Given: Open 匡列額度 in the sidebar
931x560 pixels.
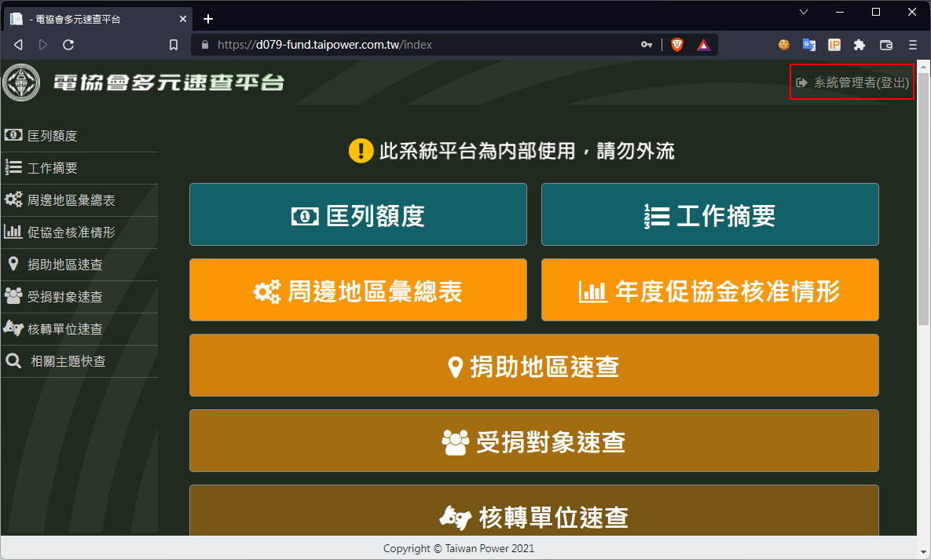Looking at the screenshot, I should (x=79, y=136).
